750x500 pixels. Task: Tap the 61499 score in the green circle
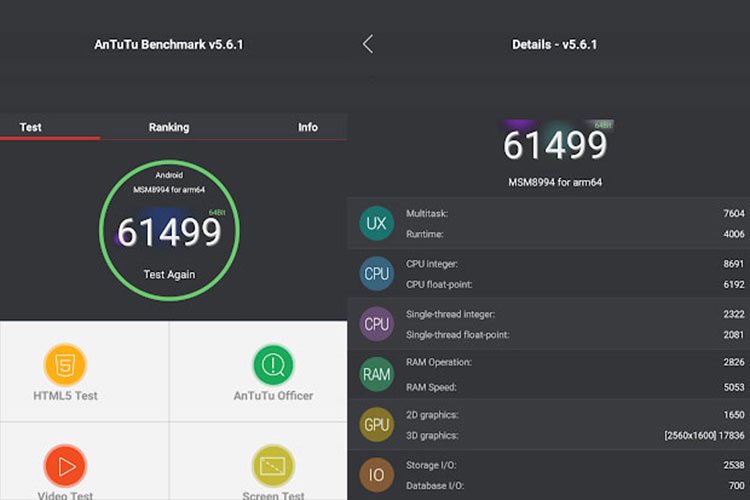[169, 233]
